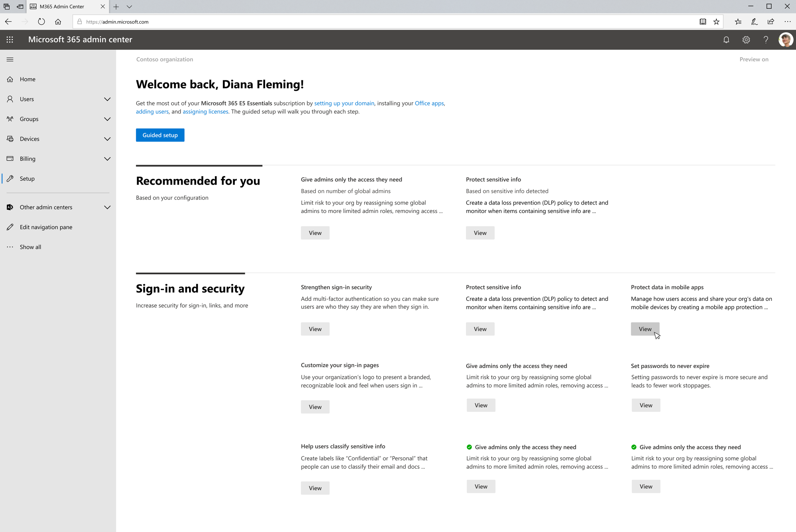Collapse the navigation hamburger menu
The image size is (796, 532).
(10, 59)
